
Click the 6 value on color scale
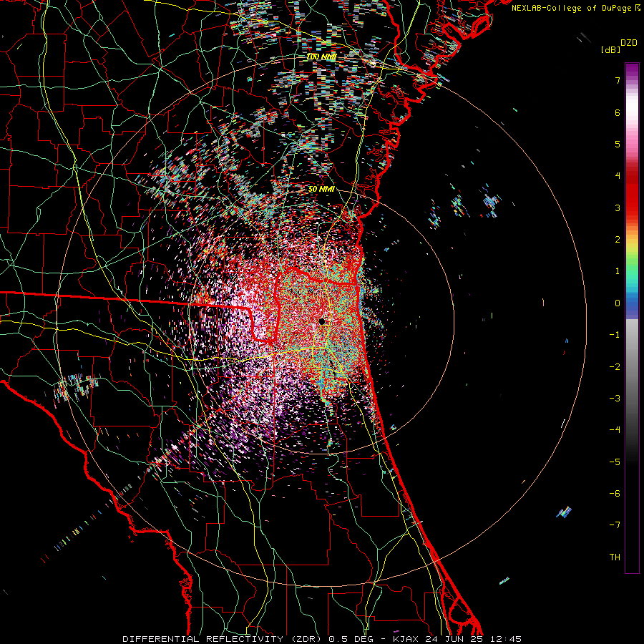(618, 112)
